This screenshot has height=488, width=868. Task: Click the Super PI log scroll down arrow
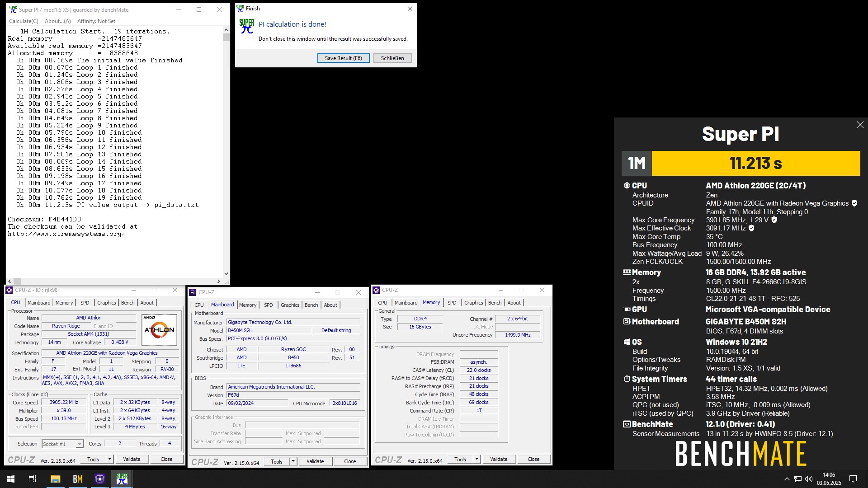coord(226,274)
